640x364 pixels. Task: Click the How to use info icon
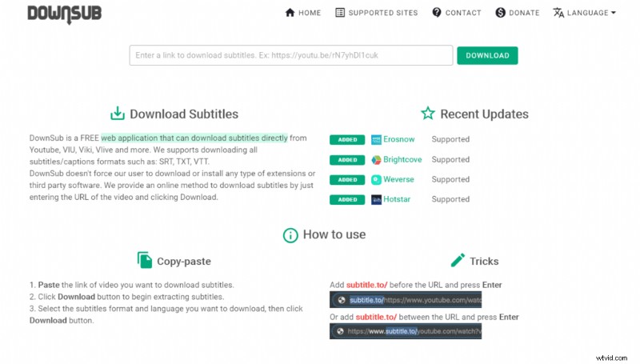click(290, 235)
